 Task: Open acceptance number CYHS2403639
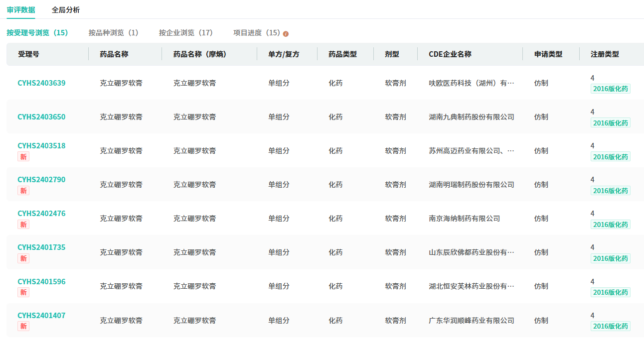pyautogui.click(x=41, y=83)
